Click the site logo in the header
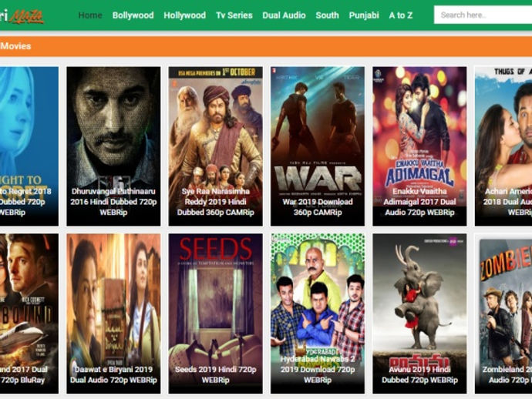532x399 pixels. click(22, 16)
